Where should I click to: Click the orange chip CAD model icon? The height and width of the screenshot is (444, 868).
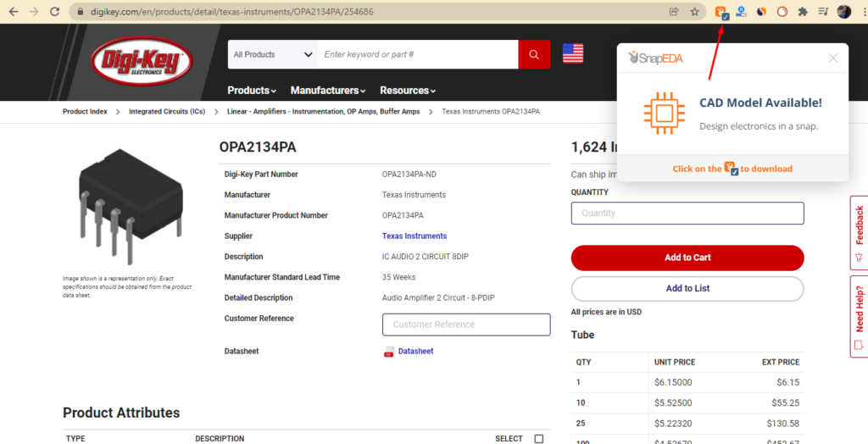click(665, 114)
